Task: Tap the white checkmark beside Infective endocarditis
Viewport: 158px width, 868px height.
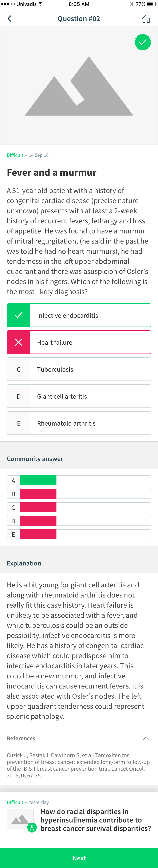Action: [19, 315]
